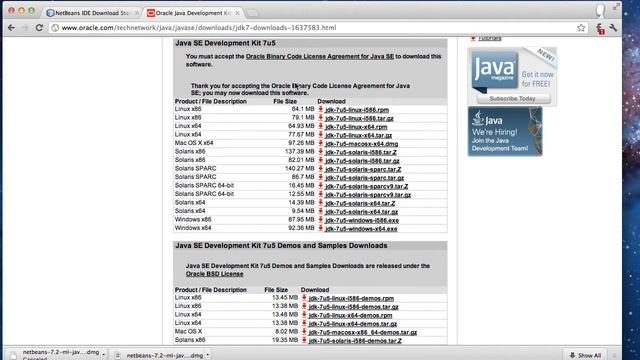Download jdk-7u5-windows-i586.exe
This screenshot has height=360, width=640.
click(x=362, y=220)
